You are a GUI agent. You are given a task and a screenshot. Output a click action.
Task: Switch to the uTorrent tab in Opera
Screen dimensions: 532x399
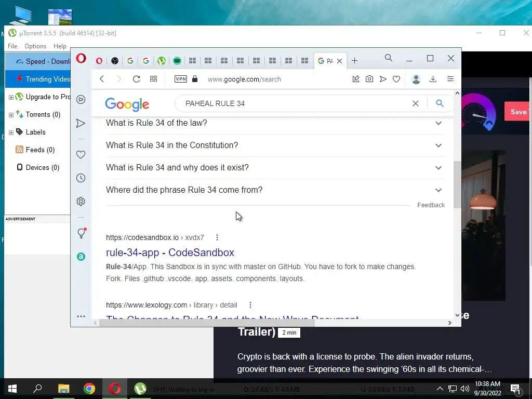[x=162, y=61]
